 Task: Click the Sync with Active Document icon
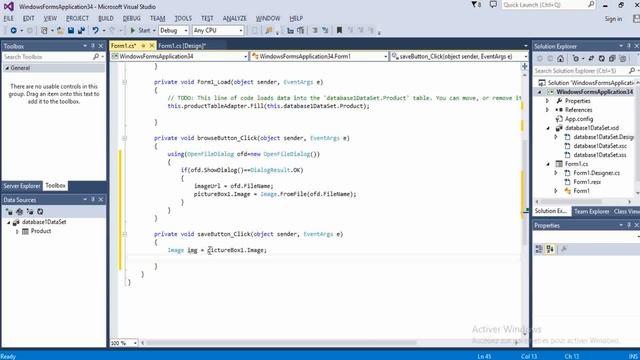click(x=591, y=59)
